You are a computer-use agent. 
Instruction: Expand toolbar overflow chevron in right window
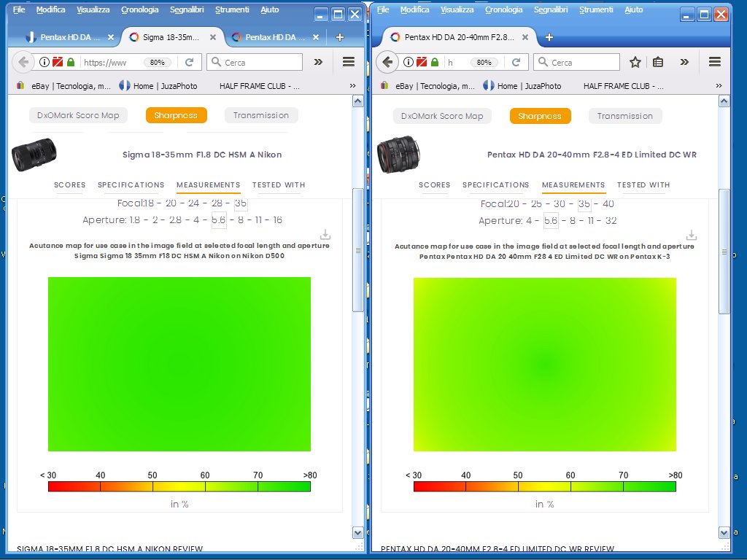[684, 62]
